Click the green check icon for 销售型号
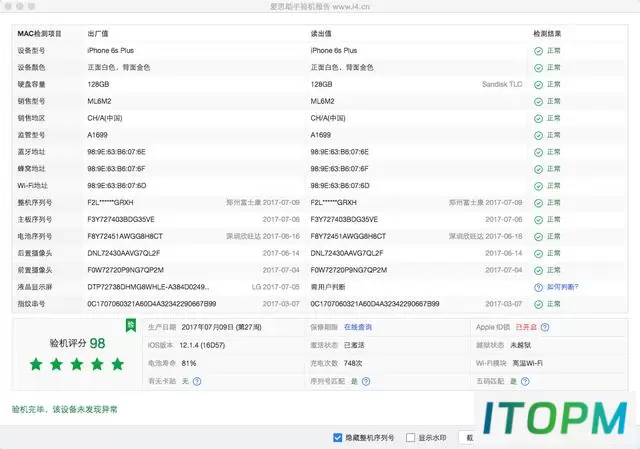The height and width of the screenshot is (449, 640). 538,102
